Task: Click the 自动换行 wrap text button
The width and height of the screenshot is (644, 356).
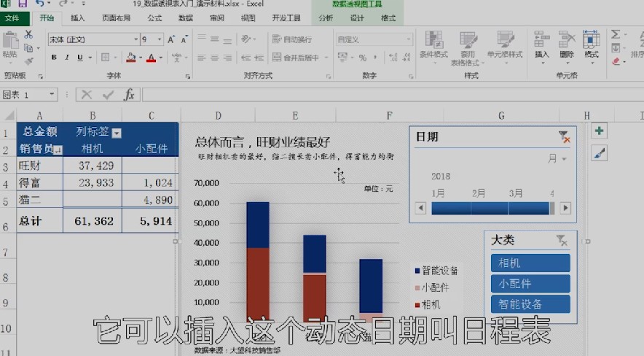Action: pos(292,39)
